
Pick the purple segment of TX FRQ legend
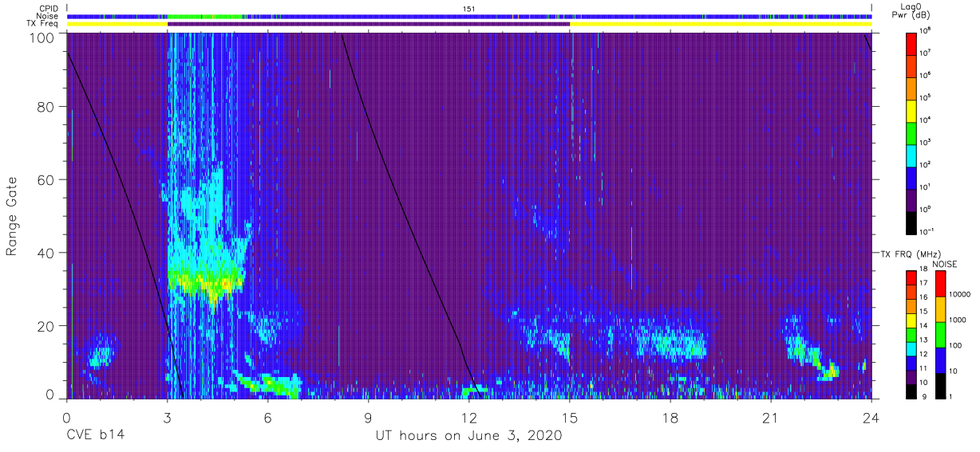(912, 376)
